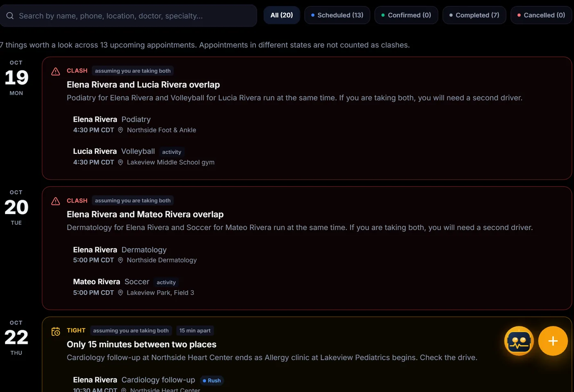Image resolution: width=574 pixels, height=392 pixels.
Task: Click the search magnifier icon
Action: (10, 16)
